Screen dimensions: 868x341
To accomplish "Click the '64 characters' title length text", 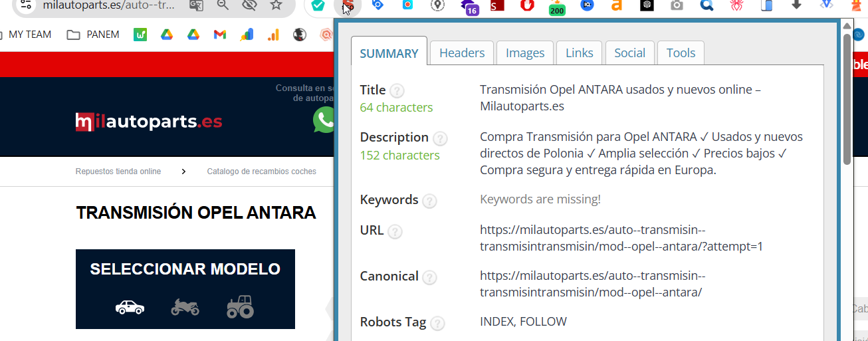I will click(x=396, y=108).
